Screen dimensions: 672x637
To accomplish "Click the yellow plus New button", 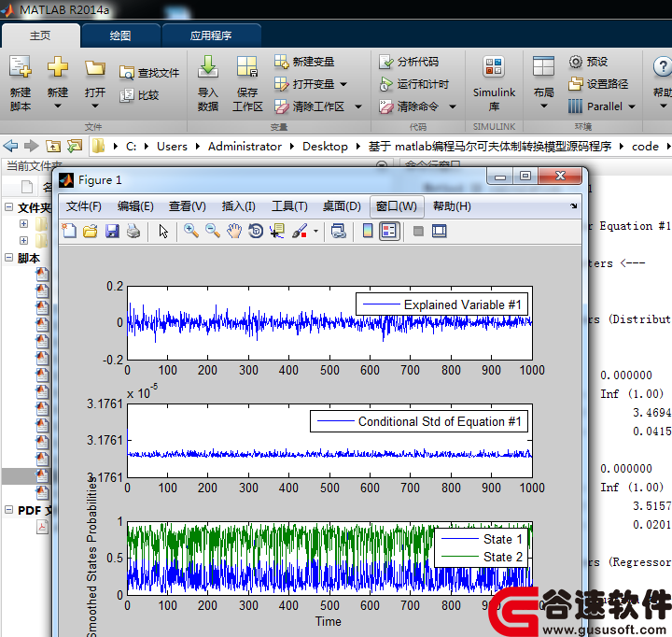I will (58, 67).
